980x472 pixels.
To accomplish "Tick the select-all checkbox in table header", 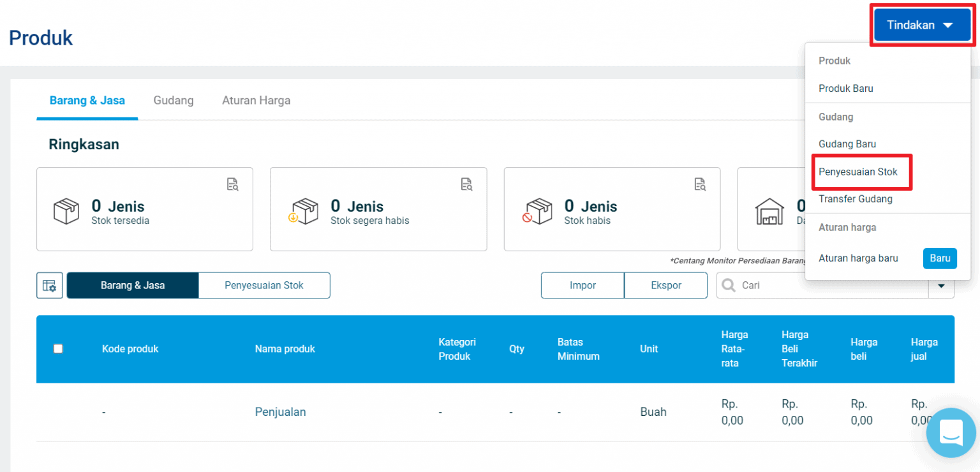I will (58, 349).
